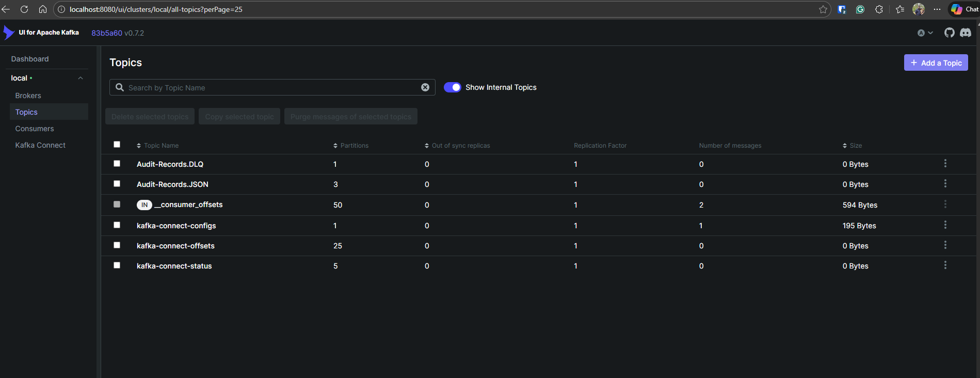Open the theme selector dropdown in header
This screenshot has width=980, height=378.
tap(925, 33)
